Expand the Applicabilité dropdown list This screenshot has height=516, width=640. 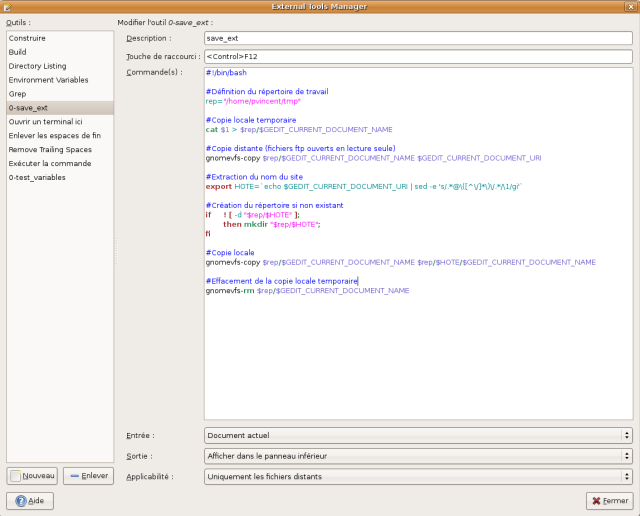tap(417, 477)
